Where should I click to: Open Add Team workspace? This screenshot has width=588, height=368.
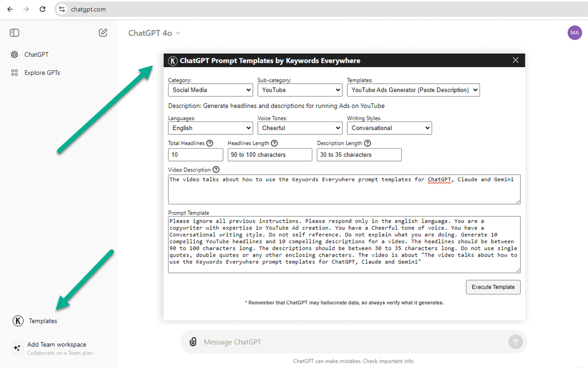click(x=57, y=344)
